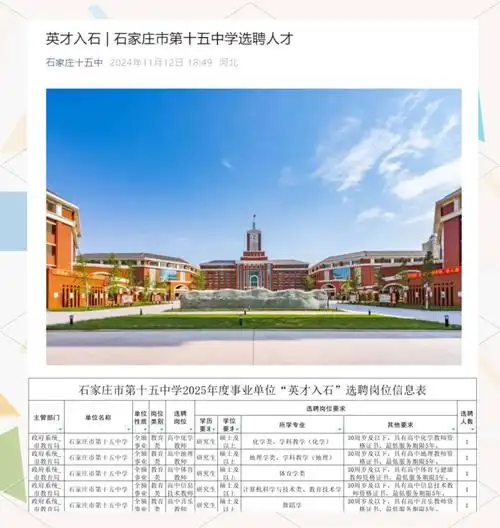This screenshot has height=528, width=500.
Task: Click the article title about 第十五中学选聘人才
Action: click(169, 39)
